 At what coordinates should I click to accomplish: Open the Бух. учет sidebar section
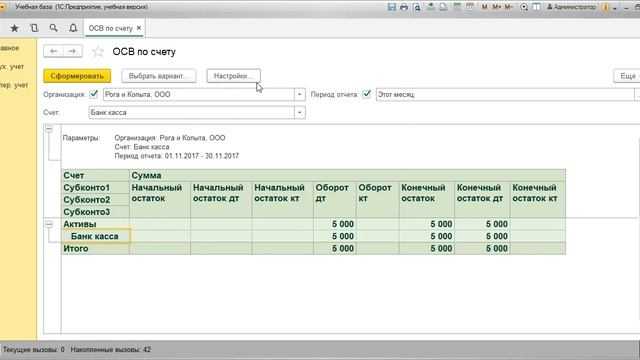pos(11,67)
